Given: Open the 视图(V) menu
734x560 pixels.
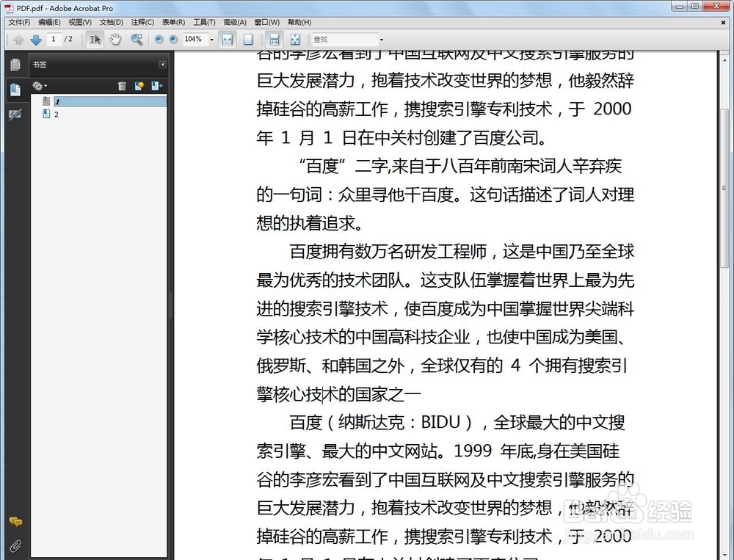Looking at the screenshot, I should 80,23.
